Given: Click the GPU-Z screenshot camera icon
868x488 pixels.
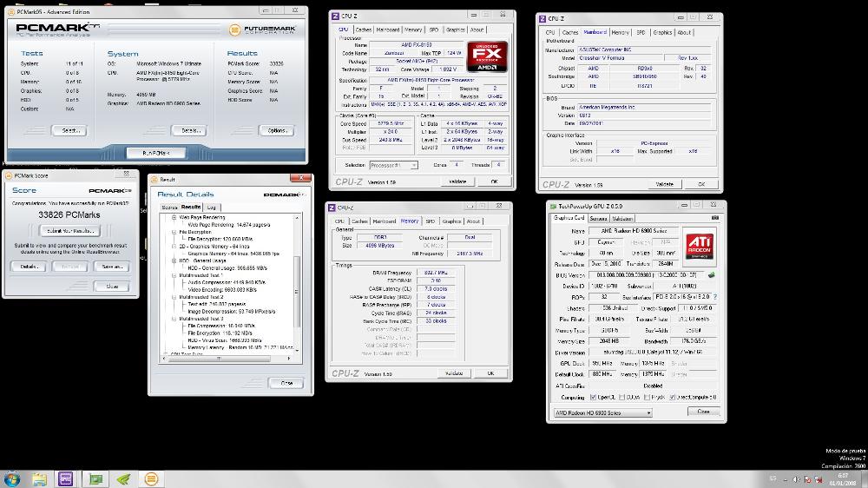Looking at the screenshot, I should pos(715,218).
